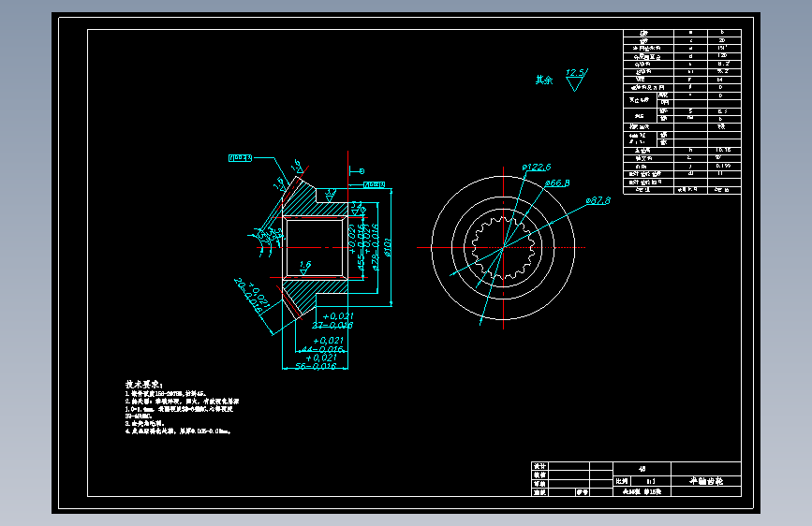
Task: Select the tolerance frame at upper left leader
Action: pos(241,158)
